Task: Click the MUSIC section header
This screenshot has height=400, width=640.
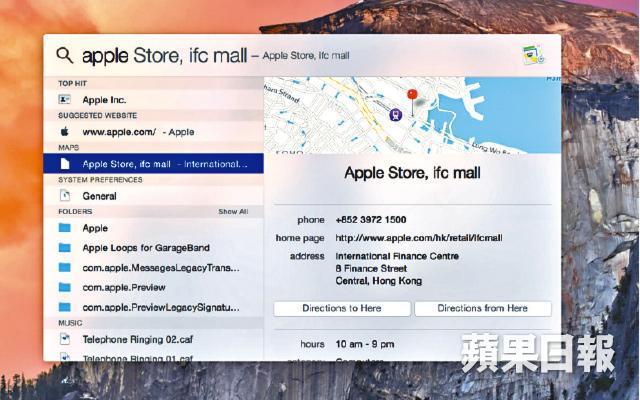Action: coord(70,323)
